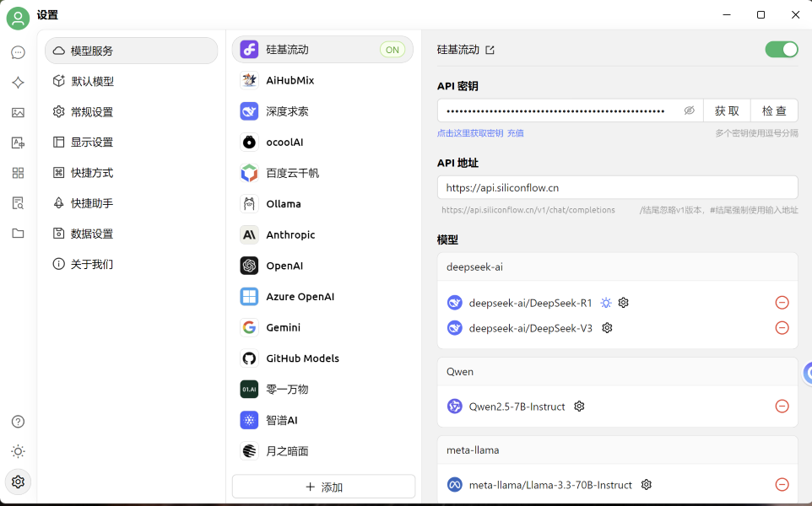Screen dimensions: 812x506
Task: Open the chat assistant icon in sidebar
Action: pyautogui.click(x=18, y=52)
